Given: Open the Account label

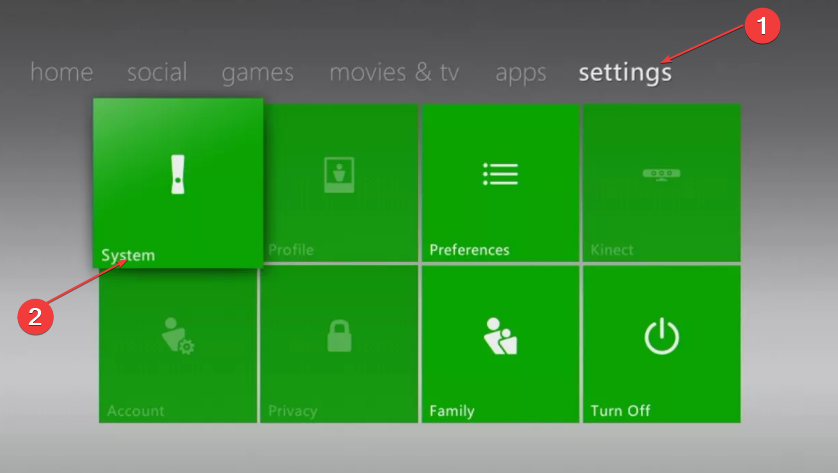Looking at the screenshot, I should [x=135, y=410].
